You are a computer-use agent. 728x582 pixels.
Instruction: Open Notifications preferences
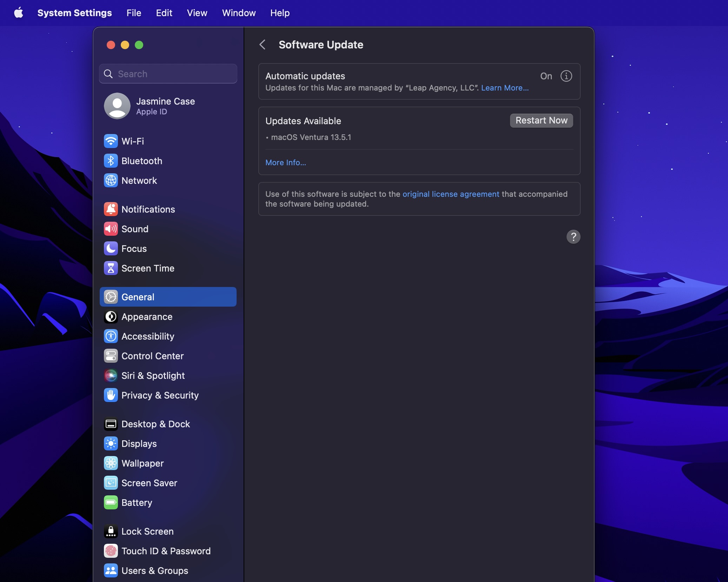[x=148, y=209]
